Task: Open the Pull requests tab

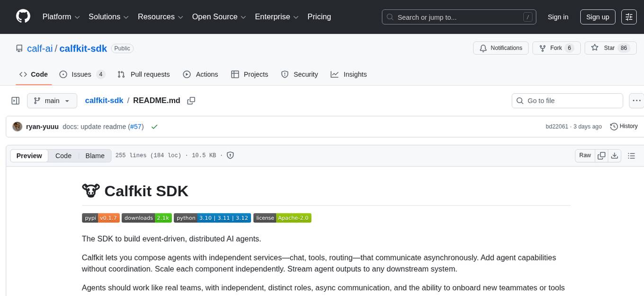Action: coord(144,74)
